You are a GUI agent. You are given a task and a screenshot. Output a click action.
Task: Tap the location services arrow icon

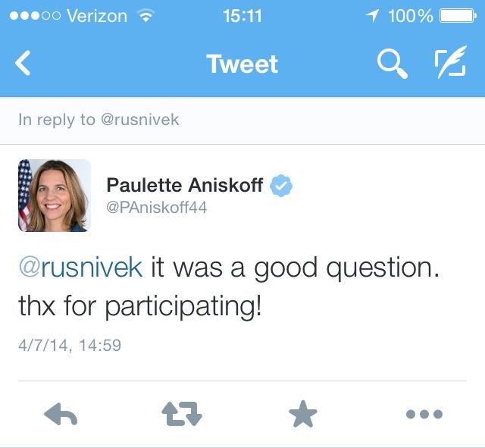click(x=372, y=15)
